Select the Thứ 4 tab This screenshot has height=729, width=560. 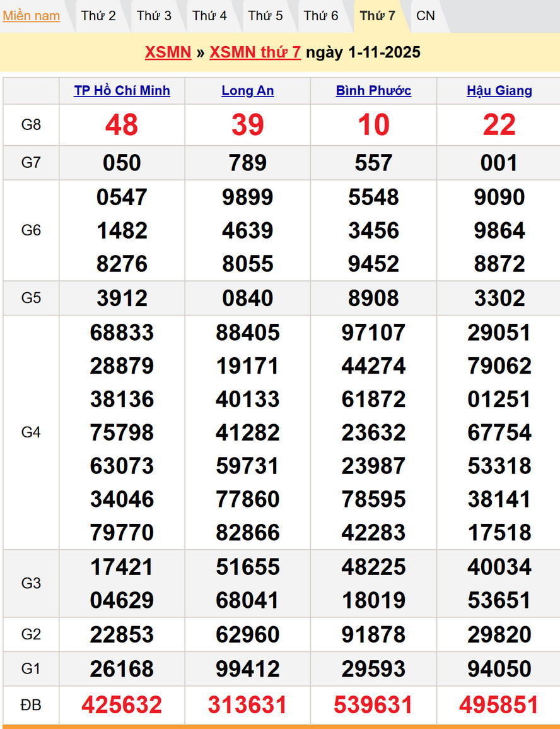click(209, 16)
